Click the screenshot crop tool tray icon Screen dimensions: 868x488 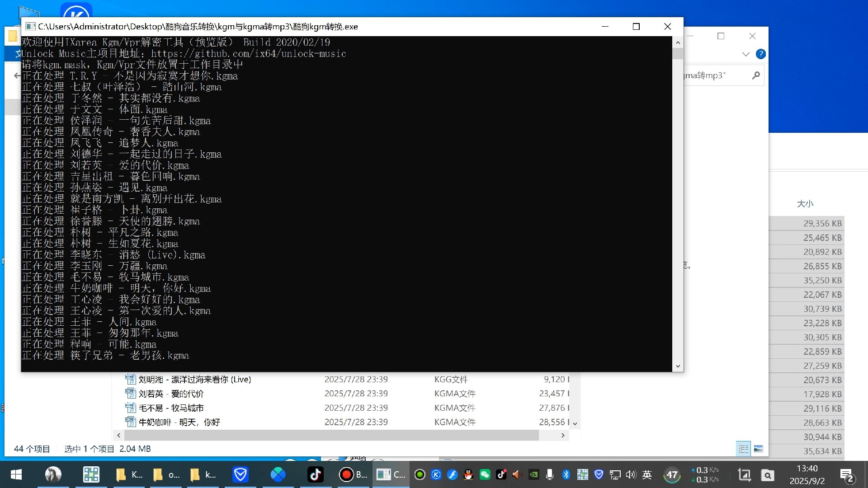(744, 475)
